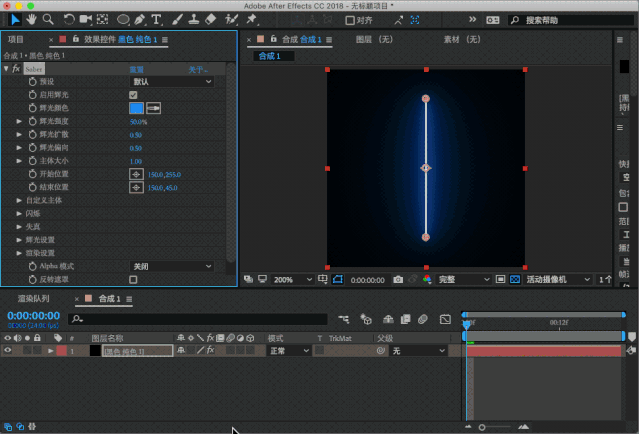639x434 pixels.
Task: Enable the 反转遮罩 checkbox
Action: [134, 279]
